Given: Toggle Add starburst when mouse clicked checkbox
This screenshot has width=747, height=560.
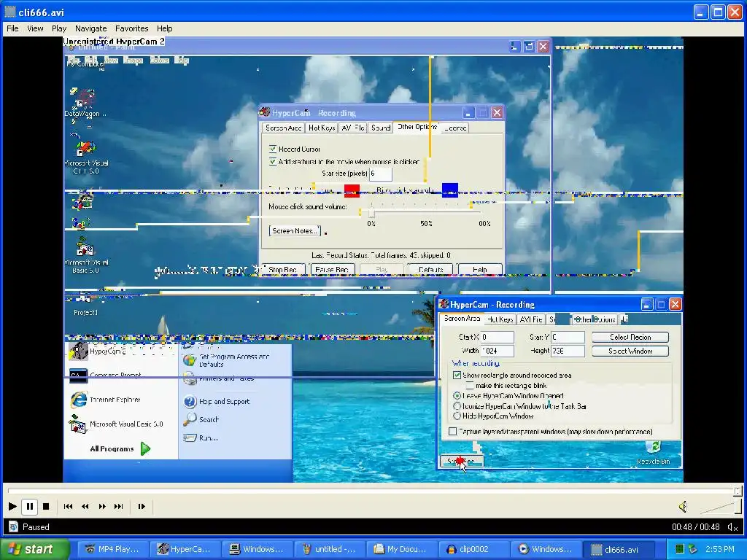Looking at the screenshot, I should (x=273, y=161).
